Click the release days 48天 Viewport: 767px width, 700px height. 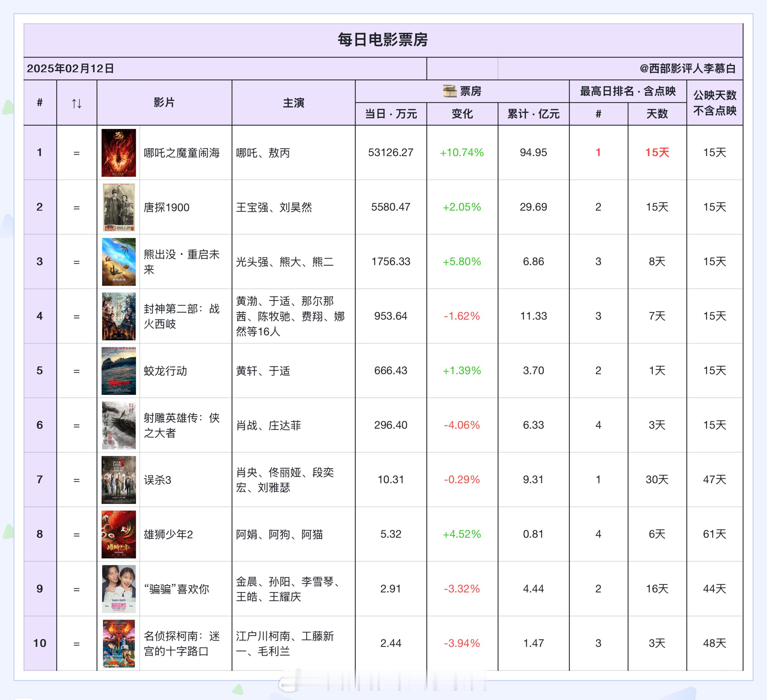click(x=714, y=643)
